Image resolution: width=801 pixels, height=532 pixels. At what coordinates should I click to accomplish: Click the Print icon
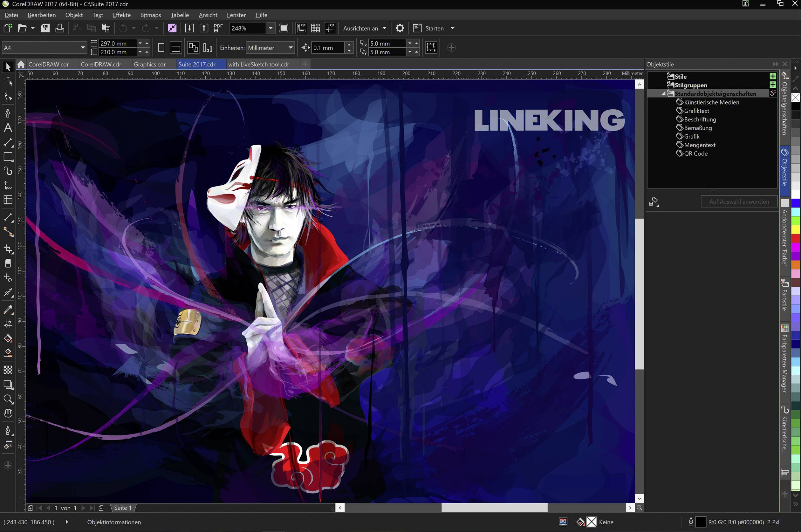[x=60, y=28]
